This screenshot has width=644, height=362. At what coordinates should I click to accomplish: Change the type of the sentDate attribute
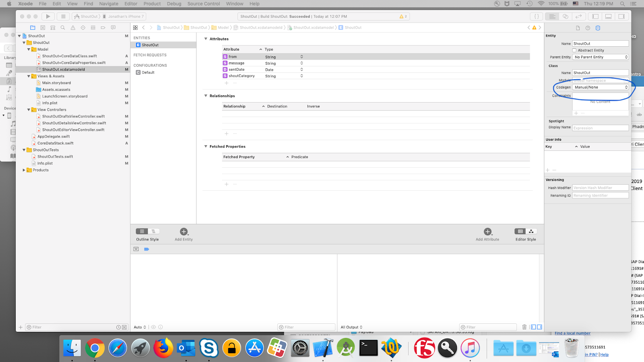click(x=284, y=70)
